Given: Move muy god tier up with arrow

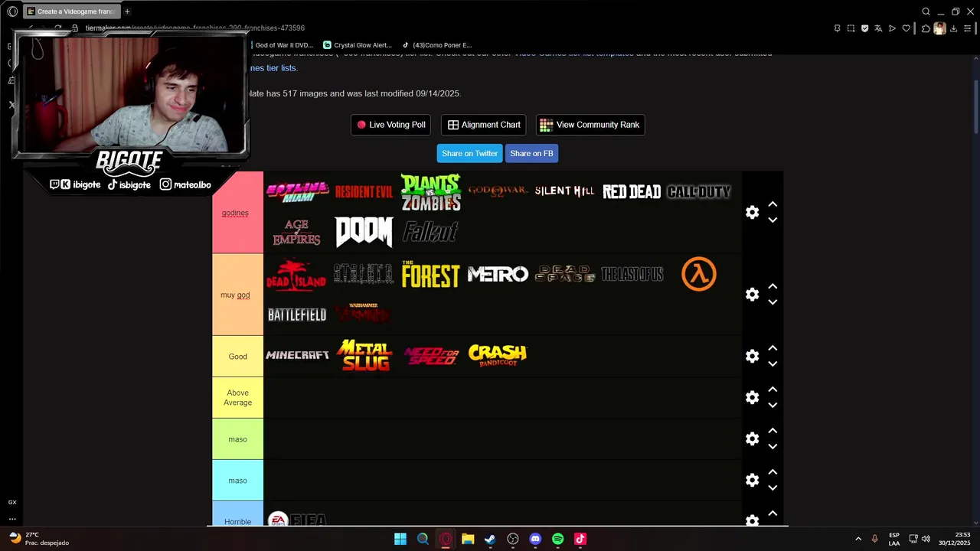Looking at the screenshot, I should (773, 287).
